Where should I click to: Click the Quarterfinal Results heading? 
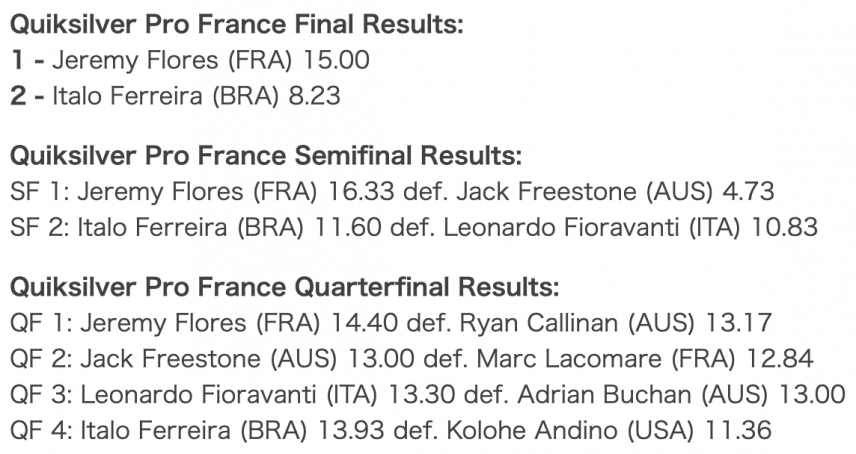(x=284, y=287)
